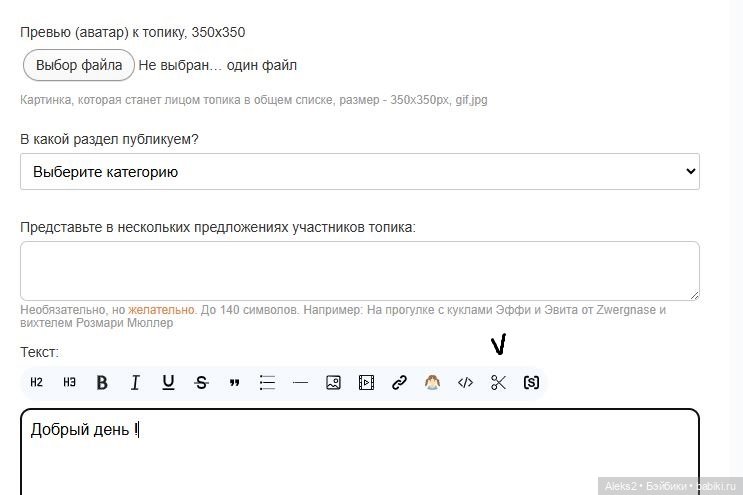Insert a hyperlink

pyautogui.click(x=399, y=382)
